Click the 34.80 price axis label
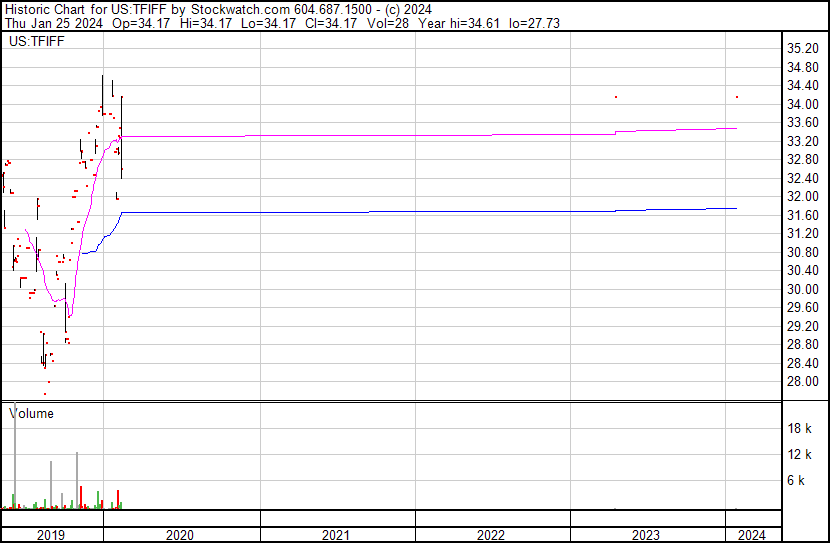Image resolution: width=830 pixels, height=543 pixels. 802,67
